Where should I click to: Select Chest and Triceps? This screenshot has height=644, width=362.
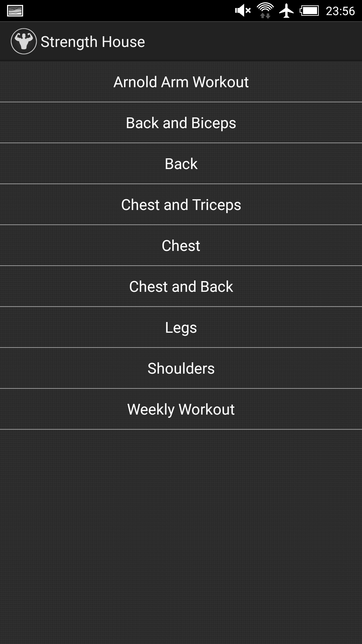coord(181,204)
